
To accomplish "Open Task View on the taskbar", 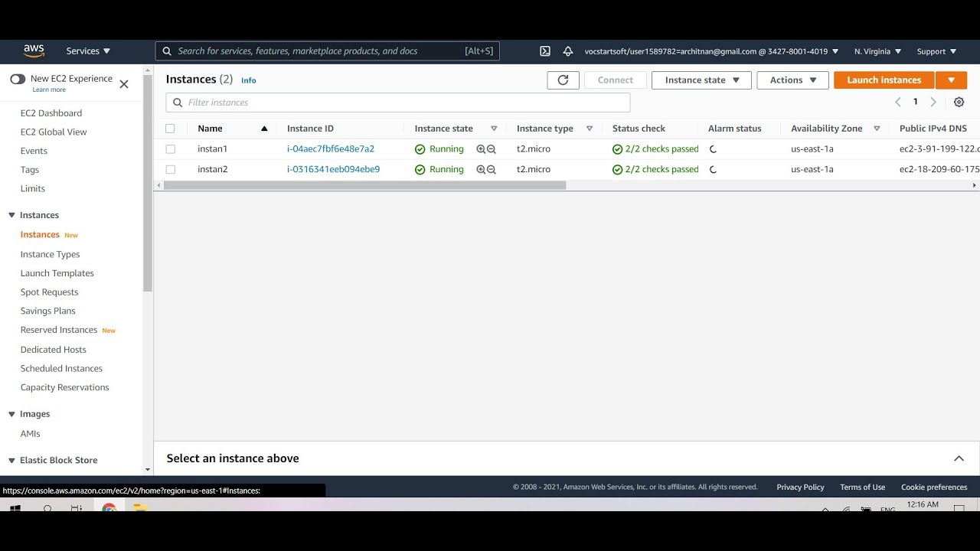I will [77, 508].
